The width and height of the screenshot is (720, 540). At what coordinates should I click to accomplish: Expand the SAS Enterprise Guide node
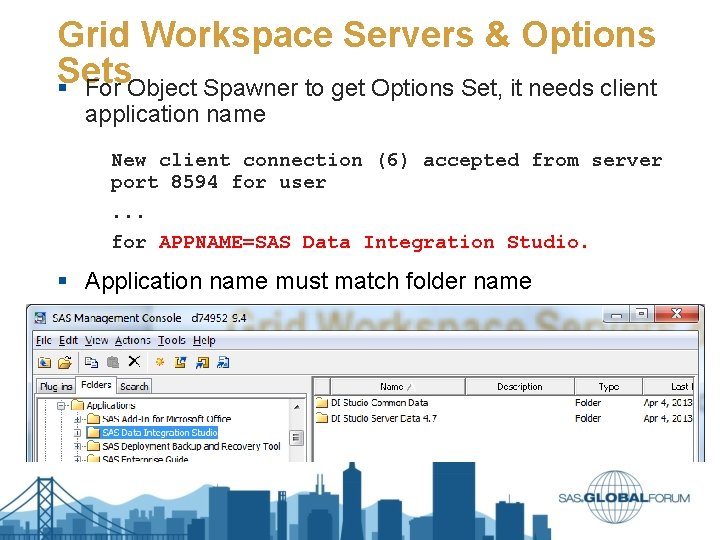78,459
